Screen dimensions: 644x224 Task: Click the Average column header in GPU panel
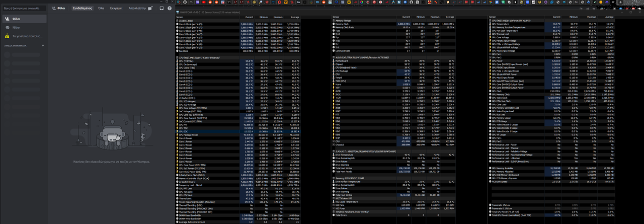click(607, 17)
